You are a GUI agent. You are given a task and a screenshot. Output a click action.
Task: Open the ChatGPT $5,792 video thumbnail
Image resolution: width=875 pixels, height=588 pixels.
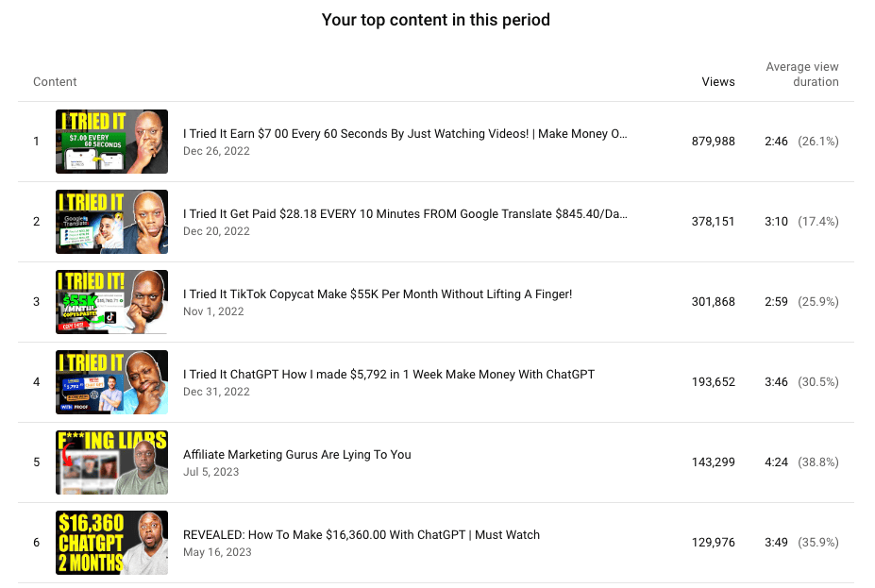tap(111, 382)
